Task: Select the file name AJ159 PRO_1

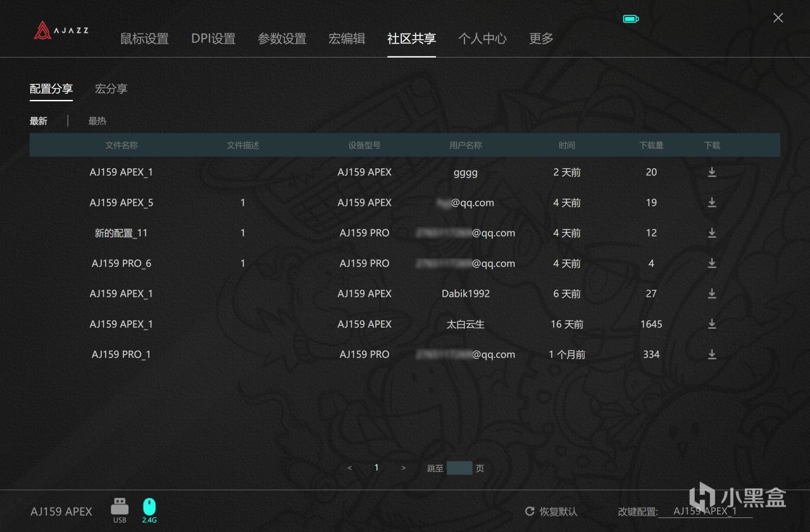Action: pos(121,354)
